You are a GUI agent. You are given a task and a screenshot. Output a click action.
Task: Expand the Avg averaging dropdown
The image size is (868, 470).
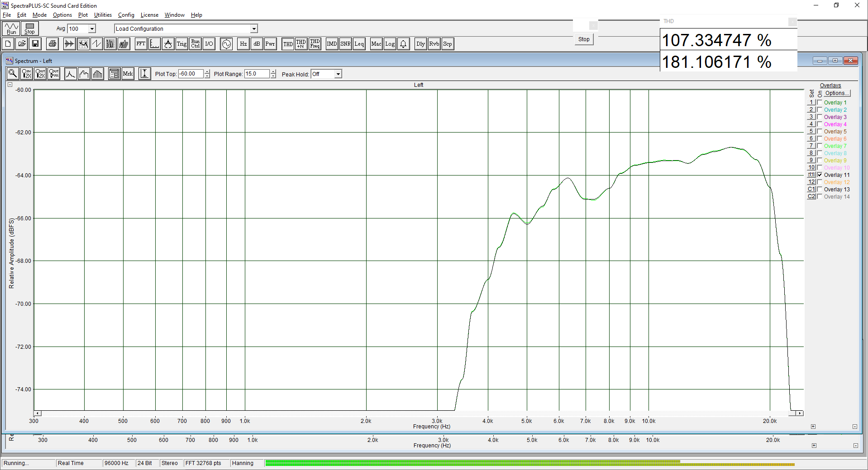(92, 29)
